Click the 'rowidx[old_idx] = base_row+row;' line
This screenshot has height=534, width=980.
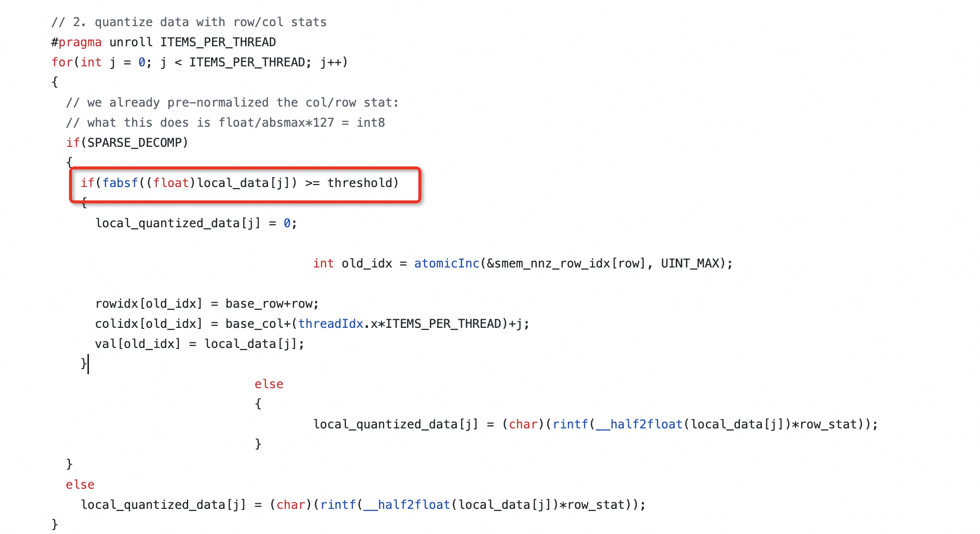pos(207,304)
